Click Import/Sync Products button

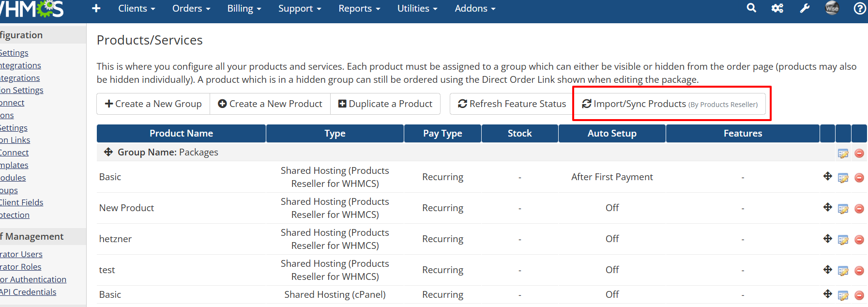670,104
